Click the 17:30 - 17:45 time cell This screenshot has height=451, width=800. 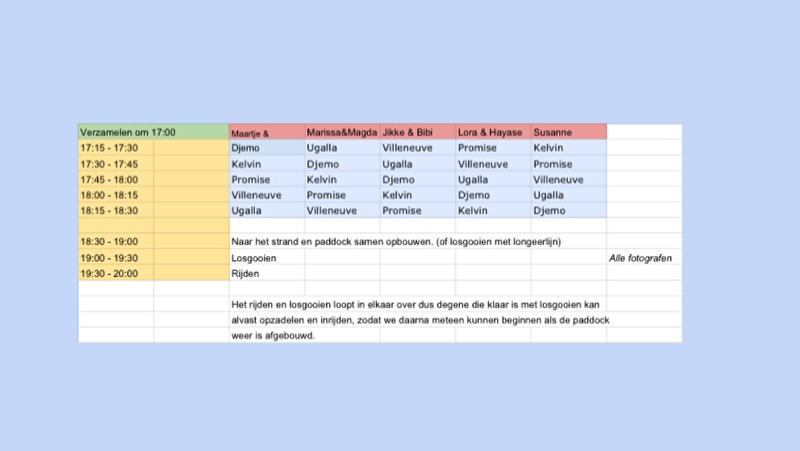click(116, 164)
